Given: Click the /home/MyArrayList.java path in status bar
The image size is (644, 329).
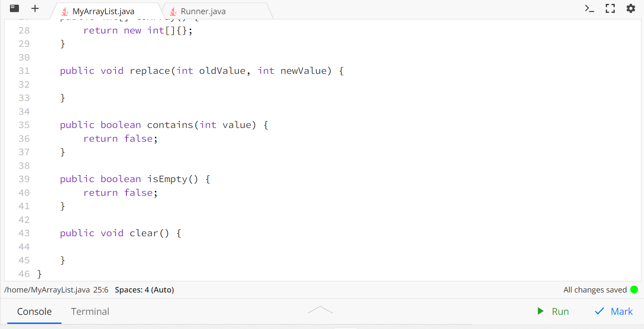Looking at the screenshot, I should (46, 289).
